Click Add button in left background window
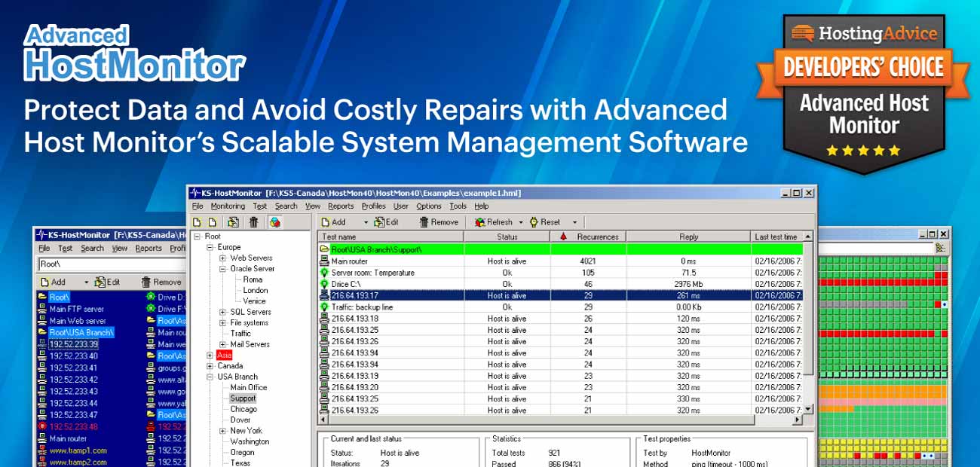The height and width of the screenshot is (467, 980). click(53, 282)
